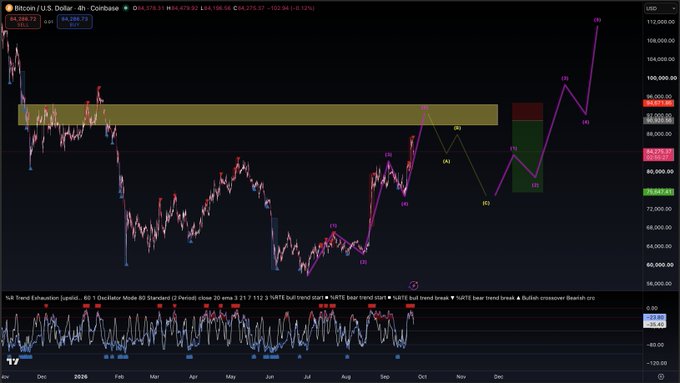Click the -23.80 oscillator value label

(x=655, y=318)
